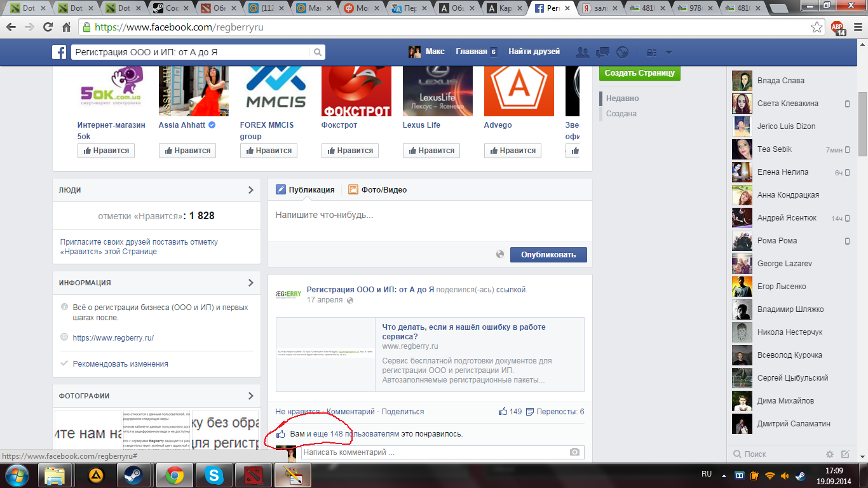The image size is (868, 488).
Task: Open Макс profile in the header
Action: [x=426, y=51]
